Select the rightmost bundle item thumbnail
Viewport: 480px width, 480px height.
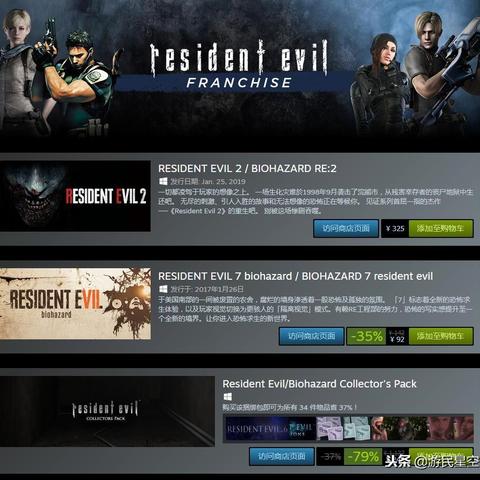point(450,428)
